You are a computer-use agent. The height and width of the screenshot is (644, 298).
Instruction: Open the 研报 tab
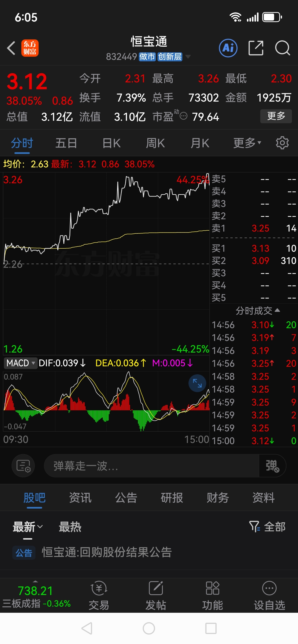point(172,497)
